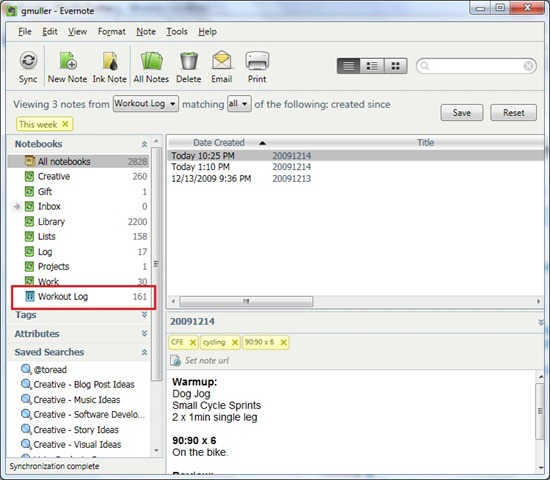Click the note list scroll right arrow
The width and height of the screenshot is (550, 480).
[538, 301]
